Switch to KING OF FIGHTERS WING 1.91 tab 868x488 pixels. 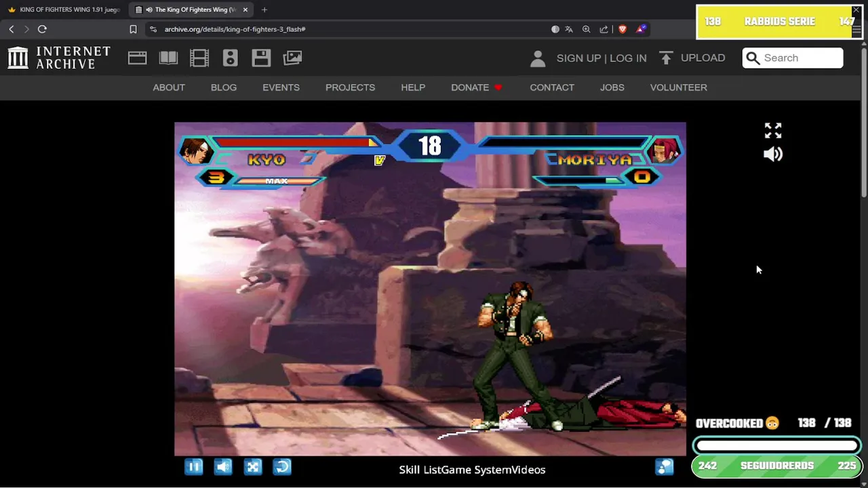[64, 9]
